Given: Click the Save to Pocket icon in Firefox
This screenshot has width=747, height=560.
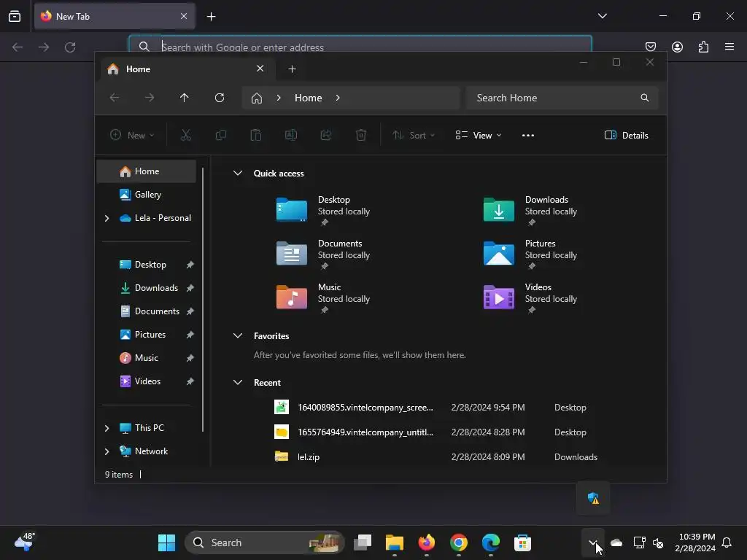Looking at the screenshot, I should 651,47.
